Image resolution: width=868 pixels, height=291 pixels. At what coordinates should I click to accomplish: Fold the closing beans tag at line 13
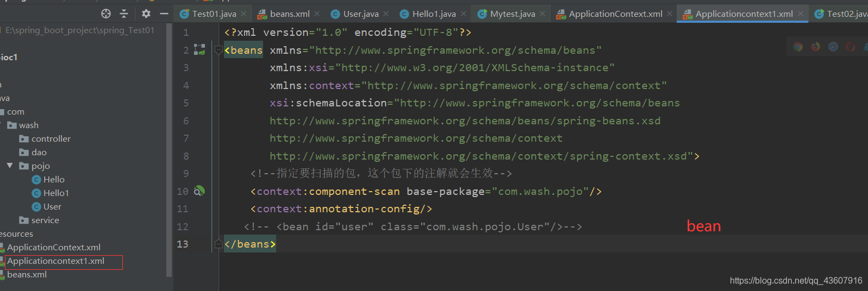(x=218, y=244)
